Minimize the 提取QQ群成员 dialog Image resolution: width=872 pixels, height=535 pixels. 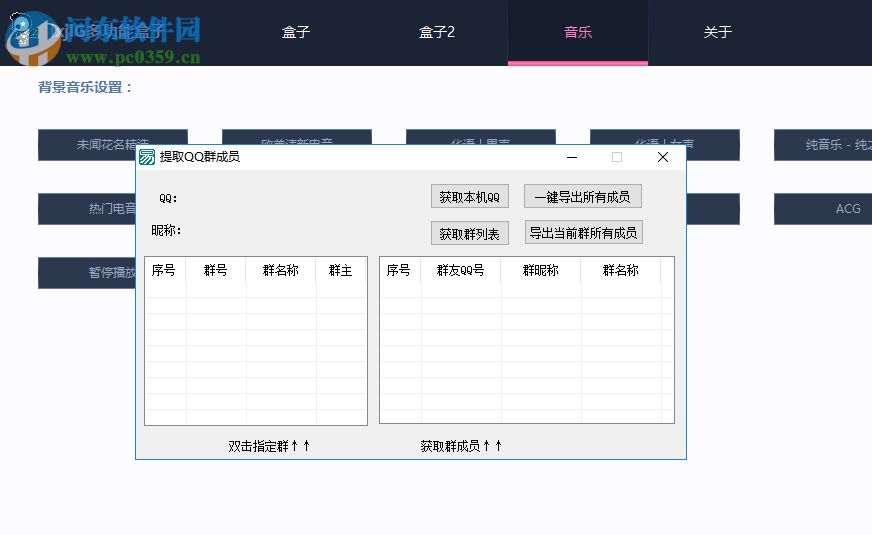[572, 157]
